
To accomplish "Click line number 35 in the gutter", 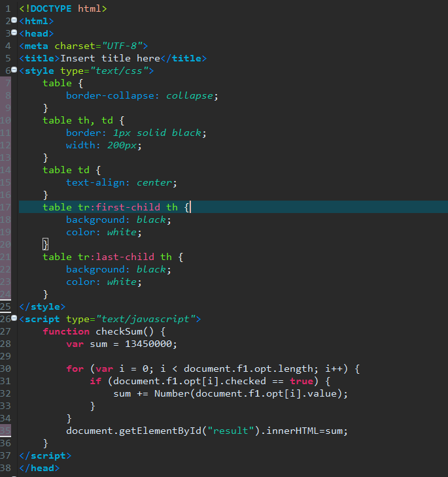I will click(5, 431).
